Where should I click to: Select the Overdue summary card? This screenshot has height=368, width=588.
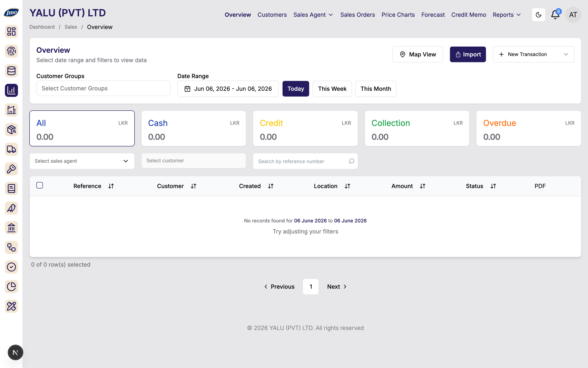[529, 129]
